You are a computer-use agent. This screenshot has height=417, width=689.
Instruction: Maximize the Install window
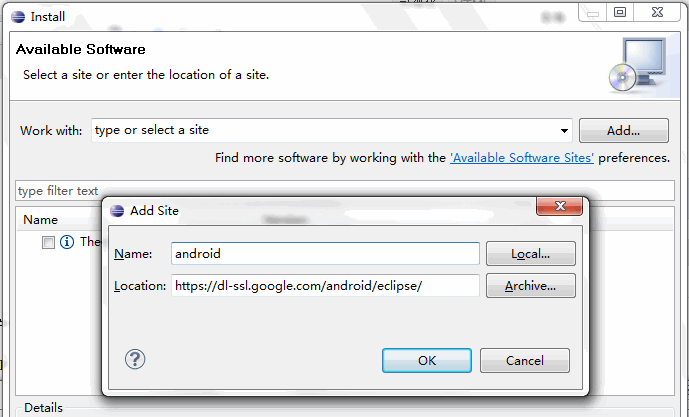point(620,13)
